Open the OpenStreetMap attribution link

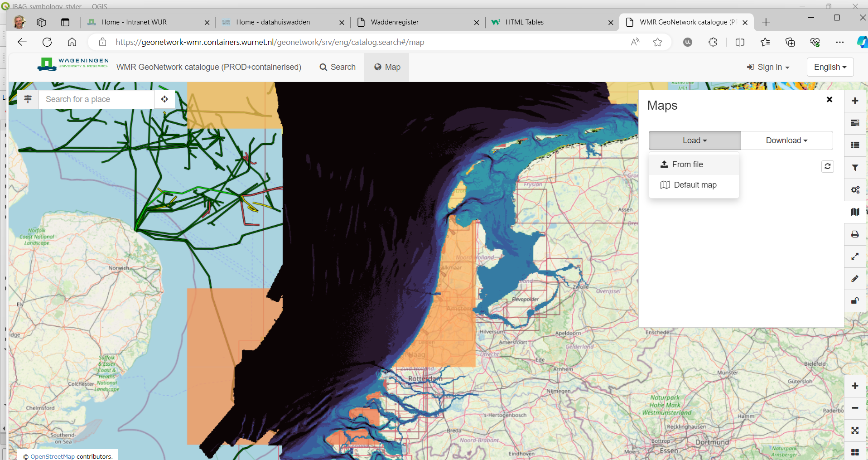pos(53,456)
